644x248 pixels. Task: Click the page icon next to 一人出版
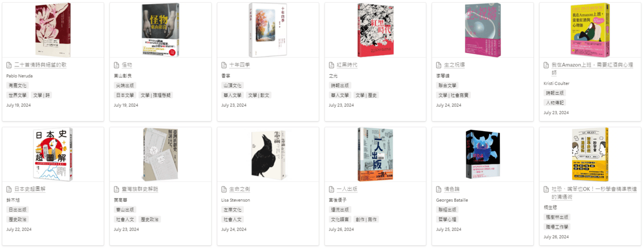[331, 190]
